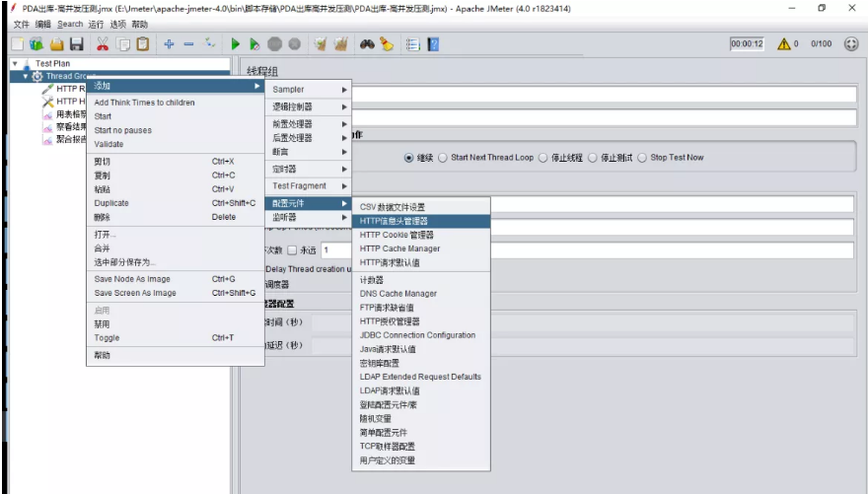Select the 继续 radio button

pos(408,158)
